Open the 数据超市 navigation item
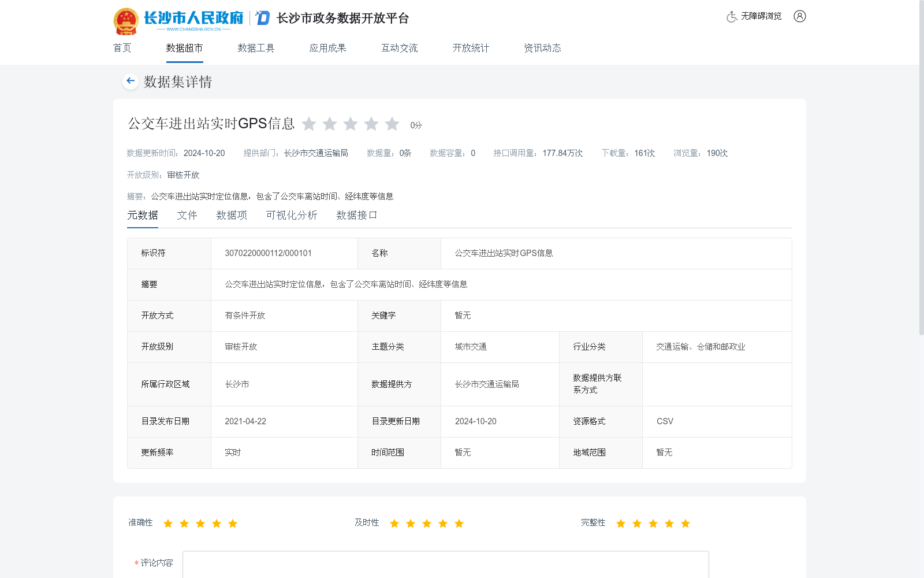The image size is (924, 578). [184, 48]
